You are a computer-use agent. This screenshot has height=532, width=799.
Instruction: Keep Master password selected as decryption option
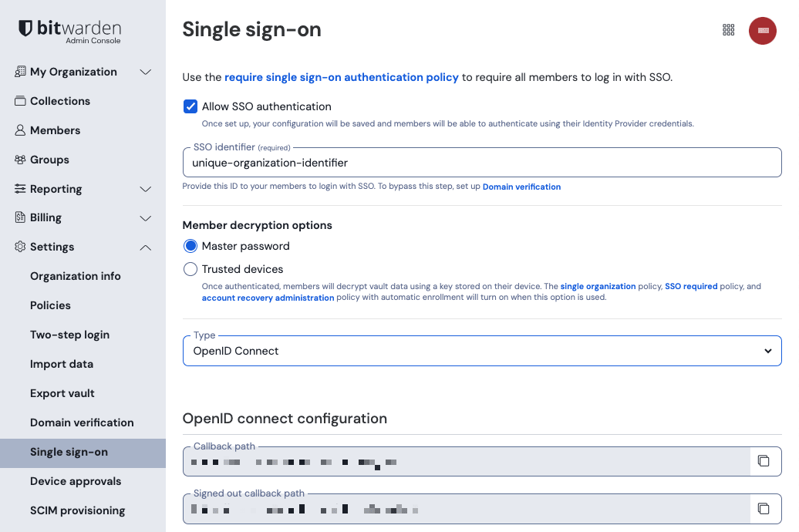(x=190, y=246)
